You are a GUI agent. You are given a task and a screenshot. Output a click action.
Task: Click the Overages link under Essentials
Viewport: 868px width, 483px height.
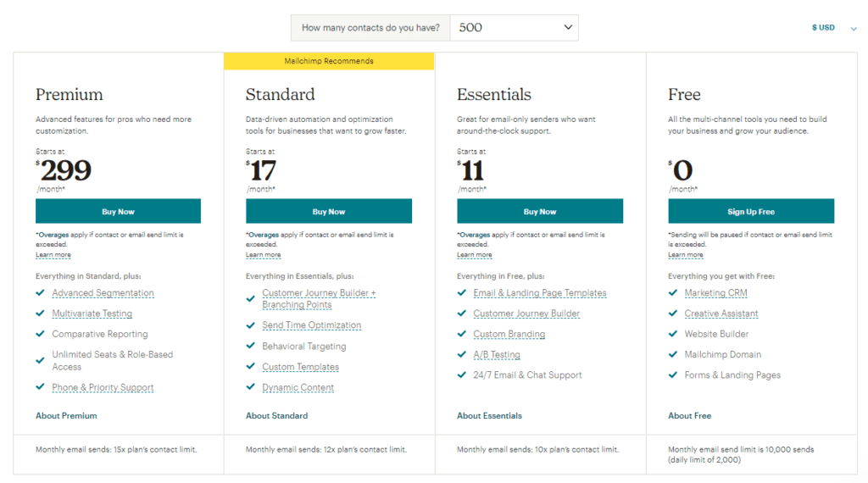point(475,235)
